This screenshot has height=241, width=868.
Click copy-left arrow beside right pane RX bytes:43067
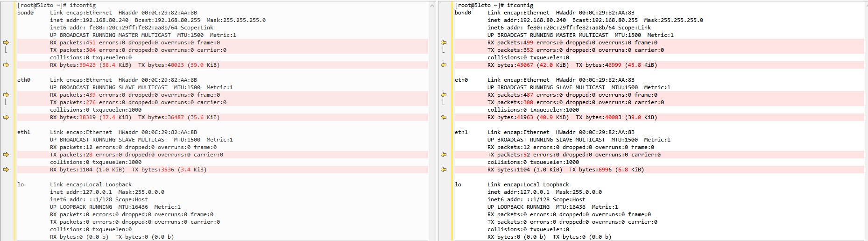(x=444, y=65)
